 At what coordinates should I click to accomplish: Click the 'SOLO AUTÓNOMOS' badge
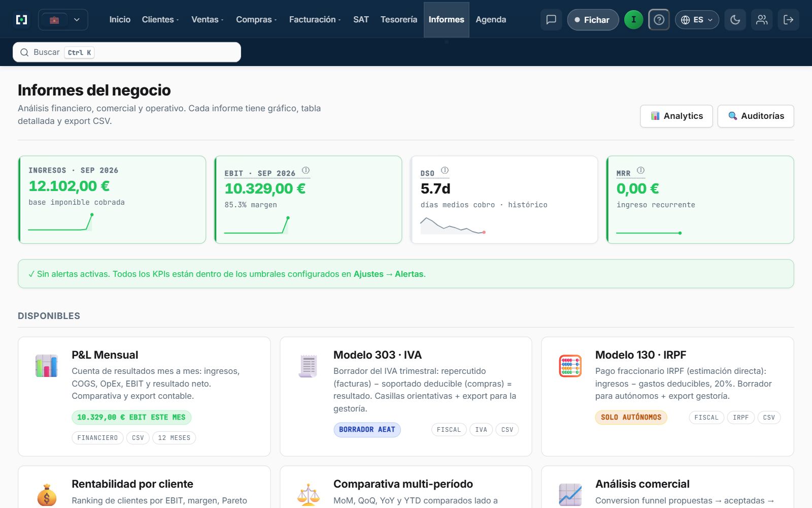[631, 418]
